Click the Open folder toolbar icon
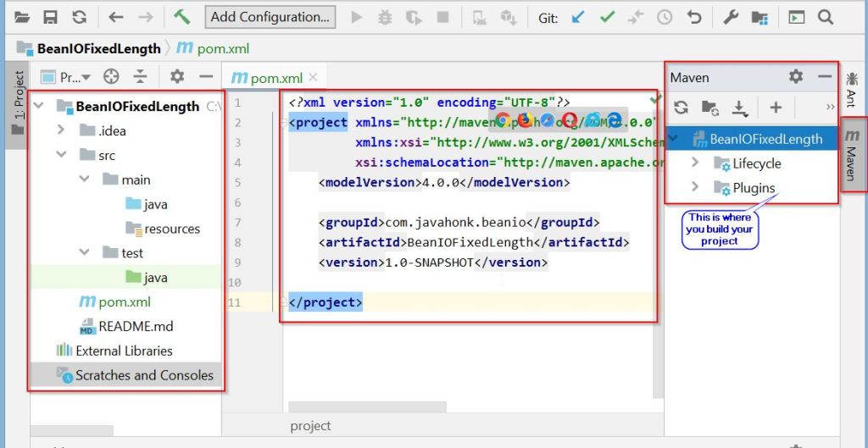 (x=21, y=17)
